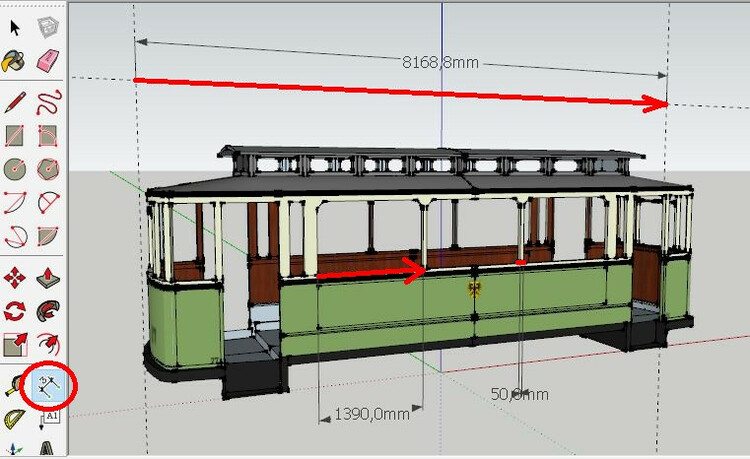
Task: Select the arrow Select tool
Action: (x=15, y=28)
